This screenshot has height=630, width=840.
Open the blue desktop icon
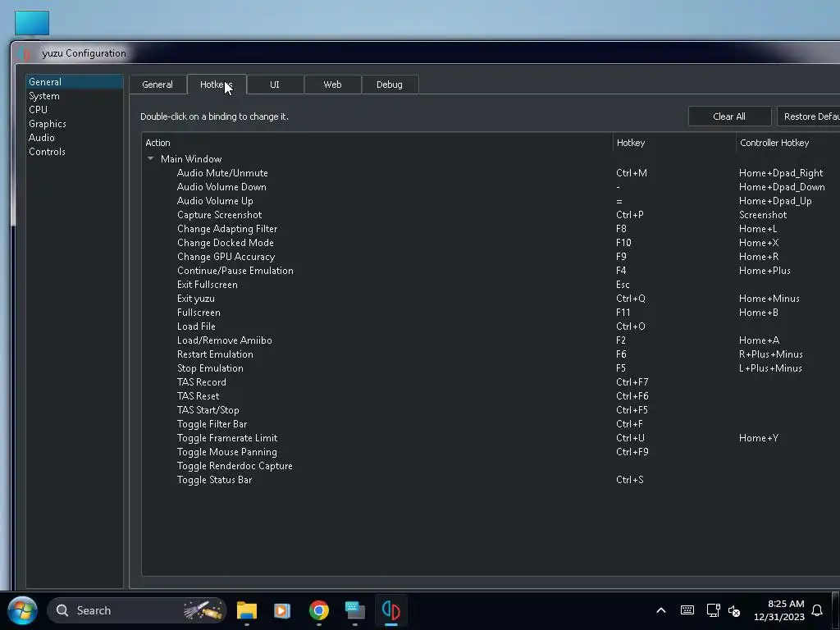click(x=32, y=22)
